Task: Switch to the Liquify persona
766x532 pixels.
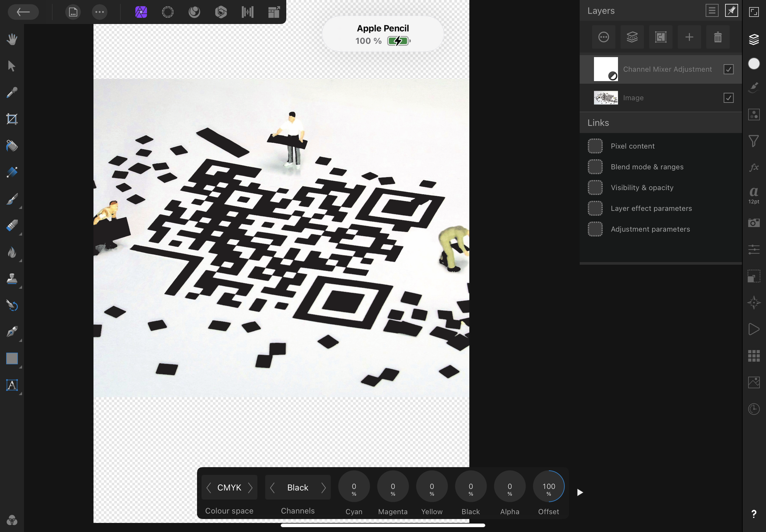Action: [x=194, y=12]
